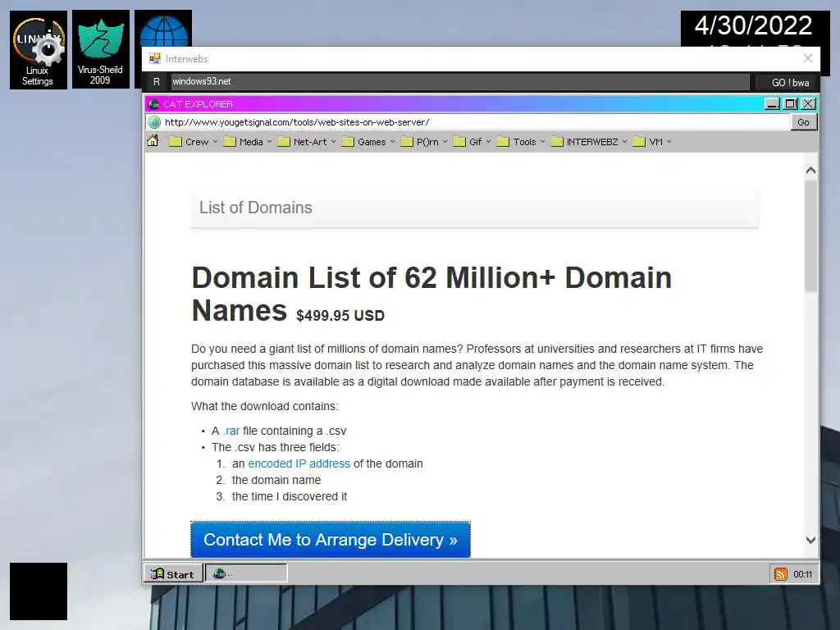Open the Start menu
840x630 pixels.
point(173,573)
